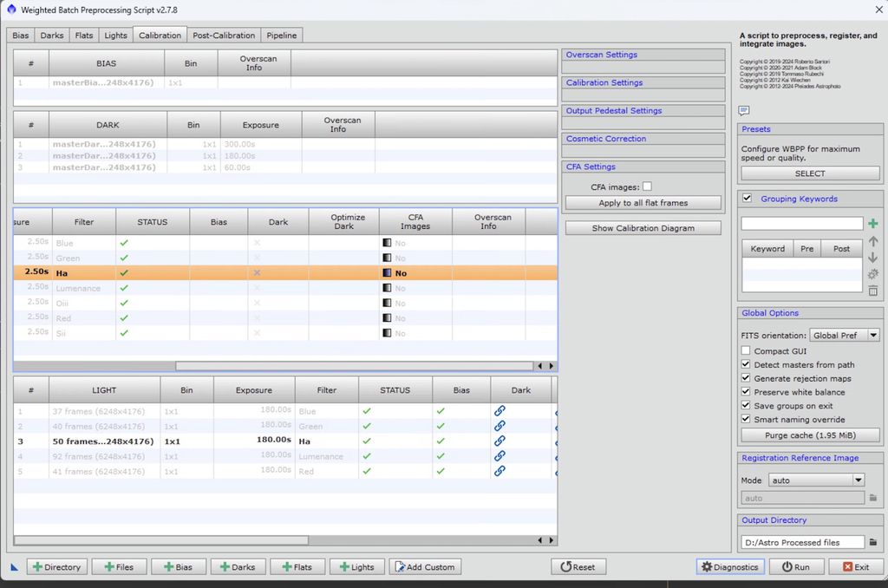This screenshot has height=588, width=888.
Task: Open the registration Mode dropdown
Action: [816, 480]
